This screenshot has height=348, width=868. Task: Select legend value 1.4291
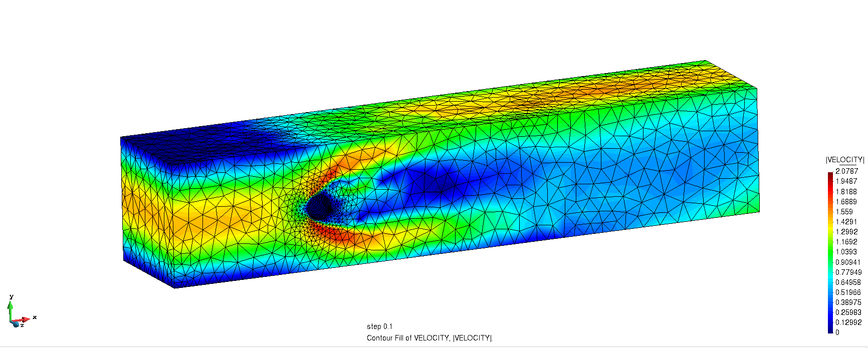click(846, 222)
